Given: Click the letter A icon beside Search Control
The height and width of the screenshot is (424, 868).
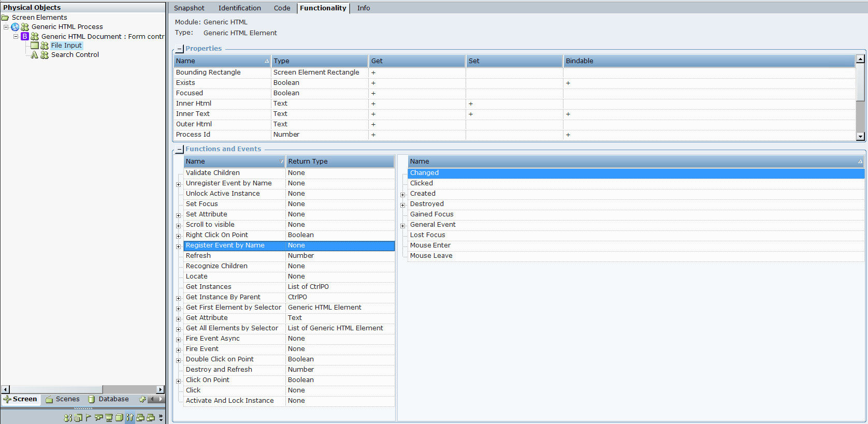Looking at the screenshot, I should tap(34, 55).
